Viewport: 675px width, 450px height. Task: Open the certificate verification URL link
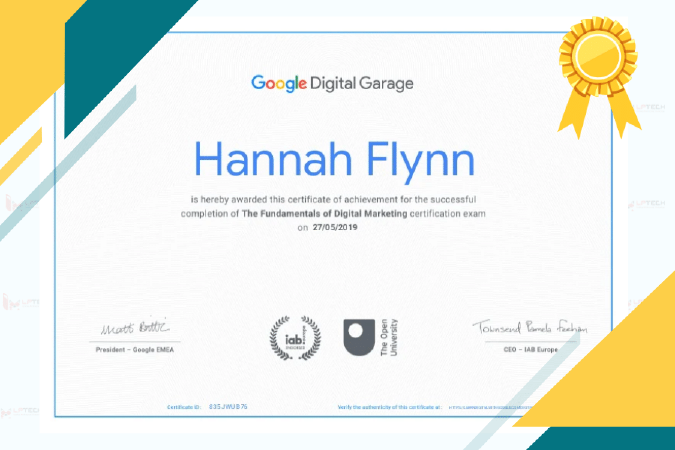pyautogui.click(x=491, y=407)
